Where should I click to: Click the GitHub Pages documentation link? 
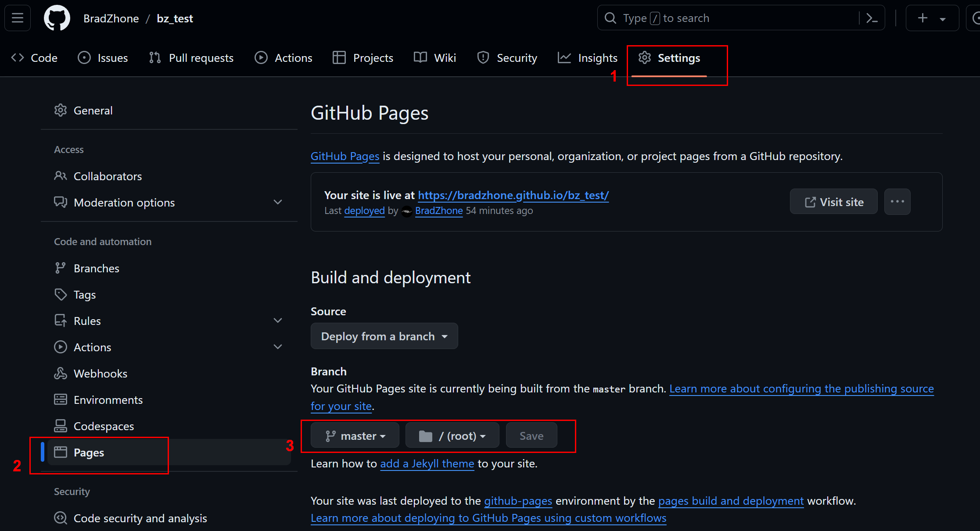[x=345, y=156]
